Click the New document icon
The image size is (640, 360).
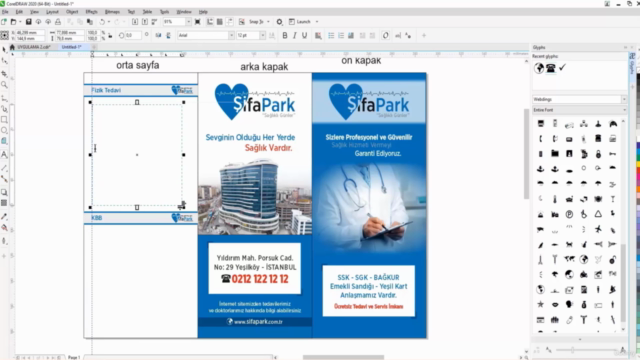[4, 22]
